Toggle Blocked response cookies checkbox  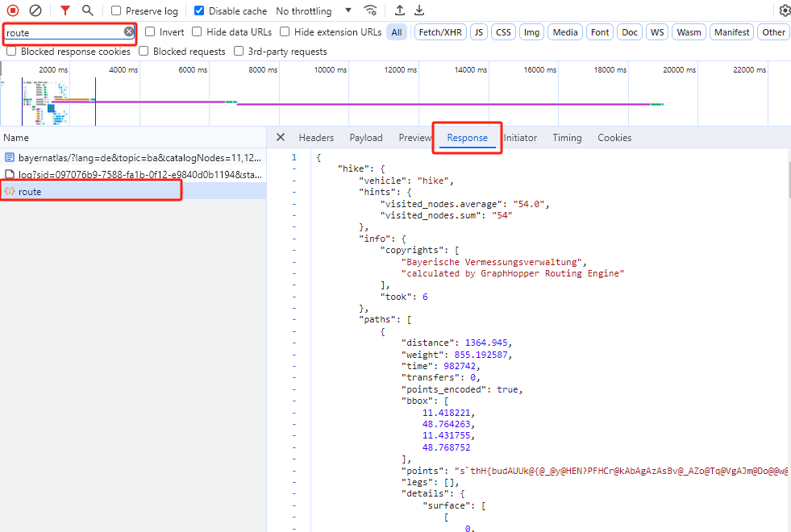(x=11, y=51)
